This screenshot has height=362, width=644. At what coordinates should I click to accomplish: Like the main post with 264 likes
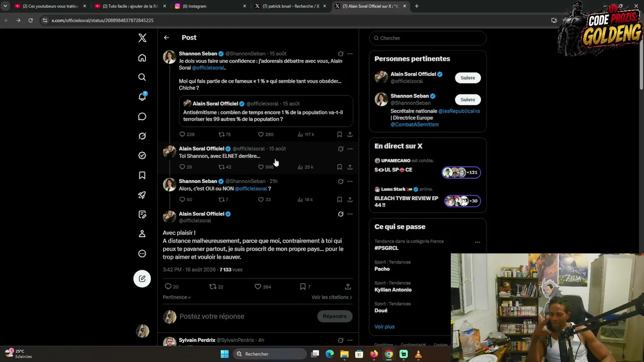click(263, 287)
